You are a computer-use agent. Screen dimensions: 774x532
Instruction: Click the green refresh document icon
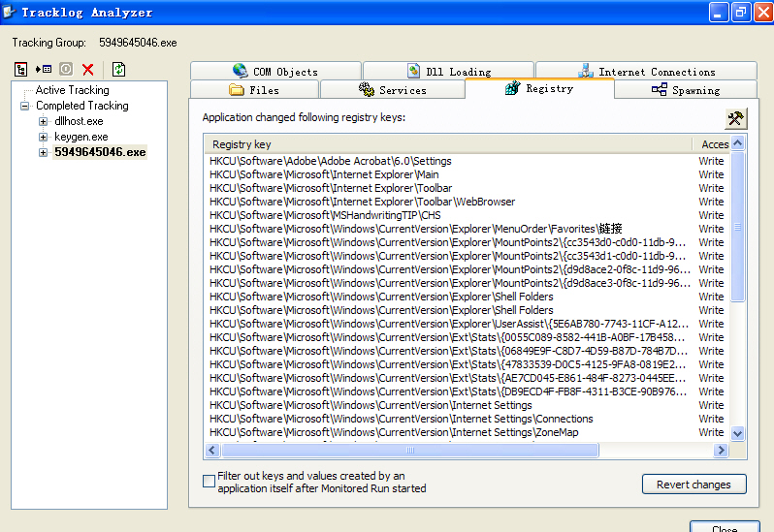(118, 69)
